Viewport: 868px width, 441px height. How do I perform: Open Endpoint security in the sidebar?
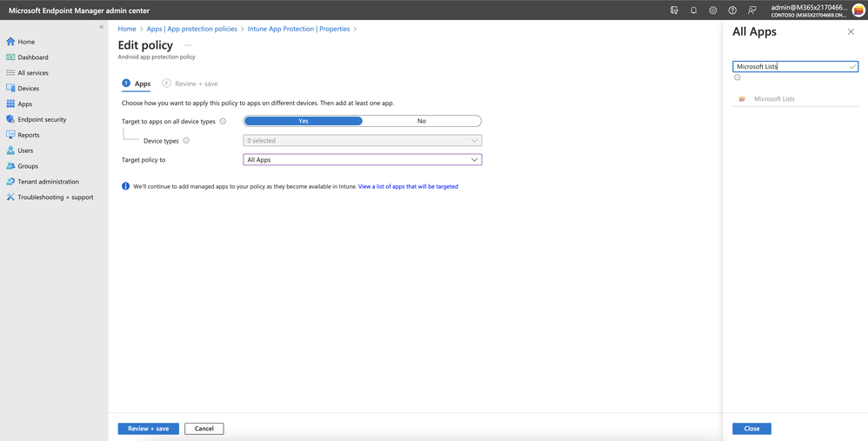click(x=42, y=119)
